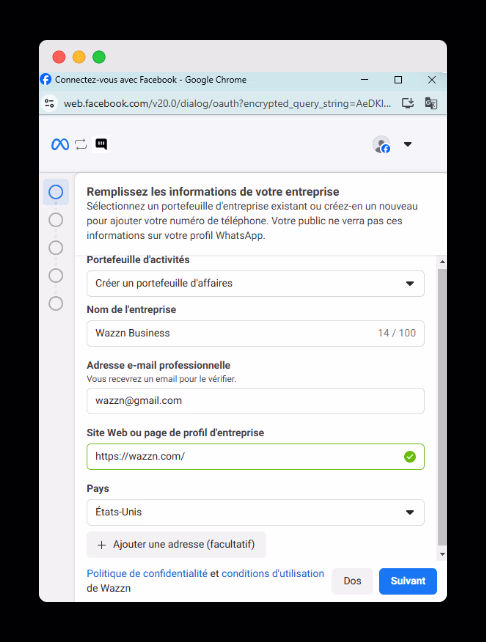486x642 pixels.
Task: Select the second step circle in sidebar
Action: pyautogui.click(x=56, y=220)
